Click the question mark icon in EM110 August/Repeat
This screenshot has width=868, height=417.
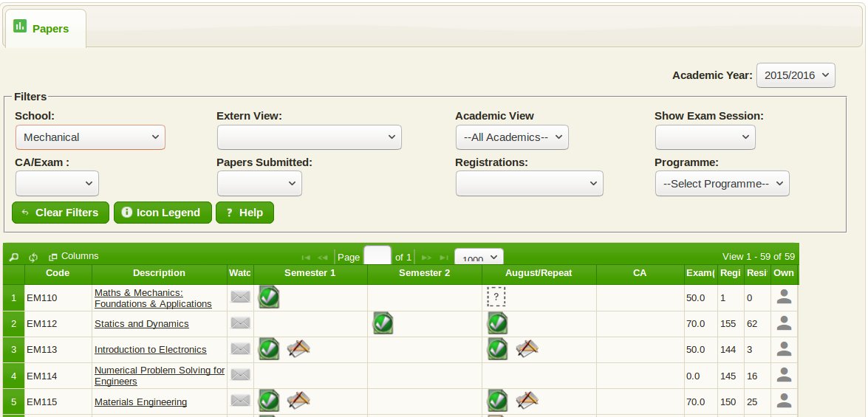pos(496,297)
